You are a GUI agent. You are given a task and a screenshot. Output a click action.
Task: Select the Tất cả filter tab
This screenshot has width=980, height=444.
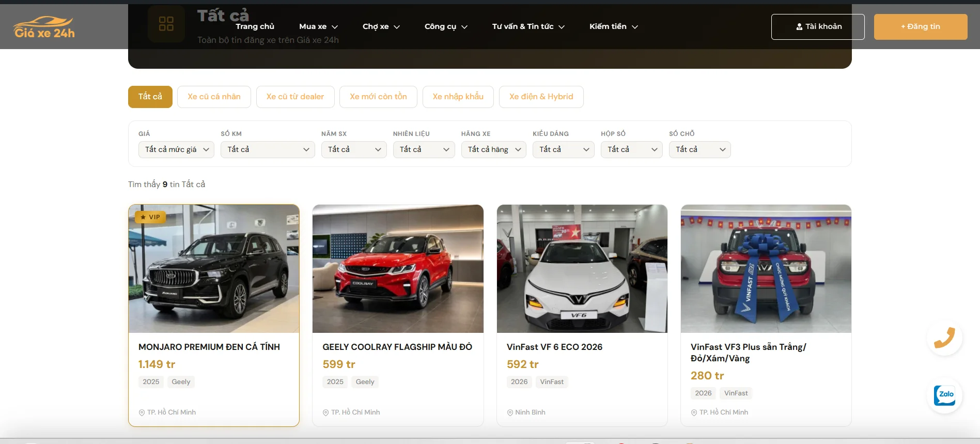pyautogui.click(x=150, y=97)
